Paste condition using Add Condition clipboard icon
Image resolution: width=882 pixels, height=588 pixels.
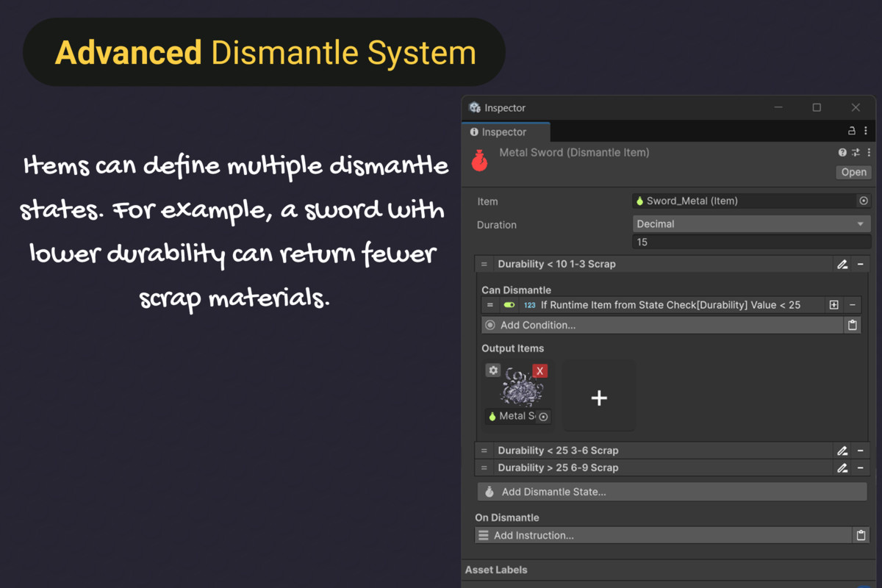click(853, 325)
